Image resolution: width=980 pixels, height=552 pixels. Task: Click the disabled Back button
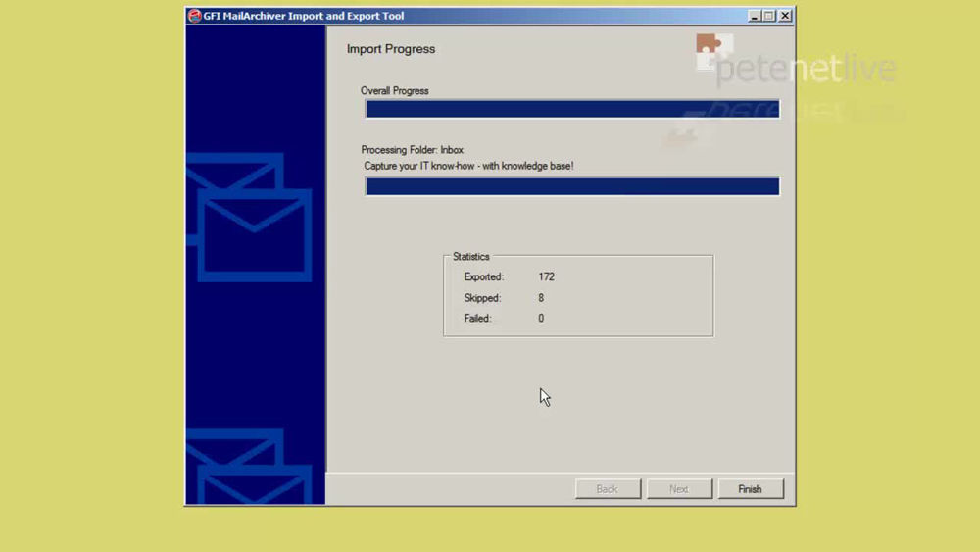pos(608,489)
